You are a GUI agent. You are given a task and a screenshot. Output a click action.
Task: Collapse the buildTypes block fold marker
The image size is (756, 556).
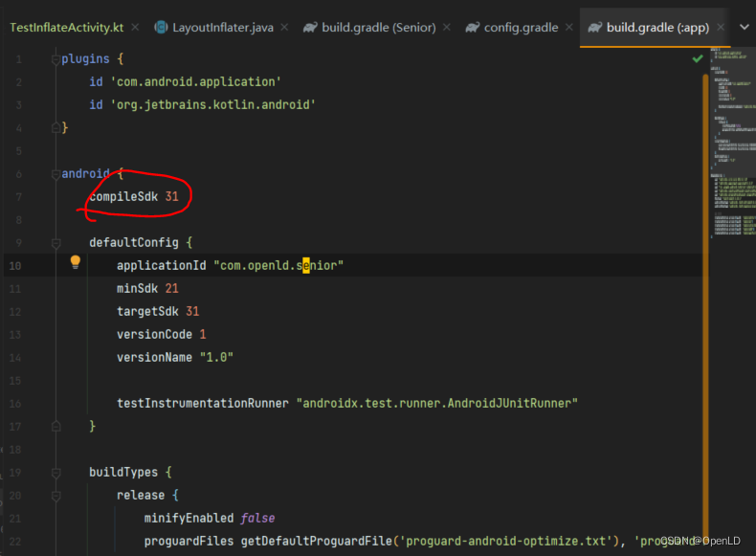click(x=56, y=473)
